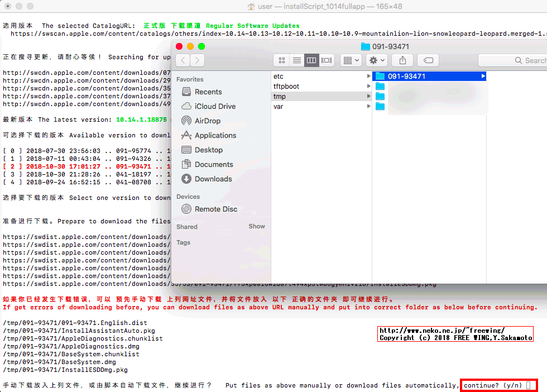The width and height of the screenshot is (547, 392).
Task: Open the Finder action gear menu
Action: (x=377, y=60)
